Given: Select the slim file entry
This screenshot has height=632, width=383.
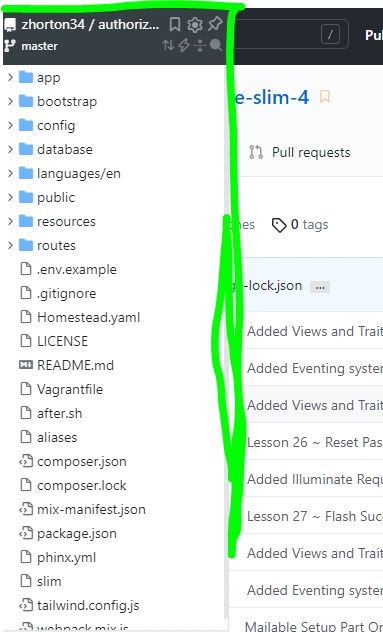Looking at the screenshot, I should click(49, 581).
